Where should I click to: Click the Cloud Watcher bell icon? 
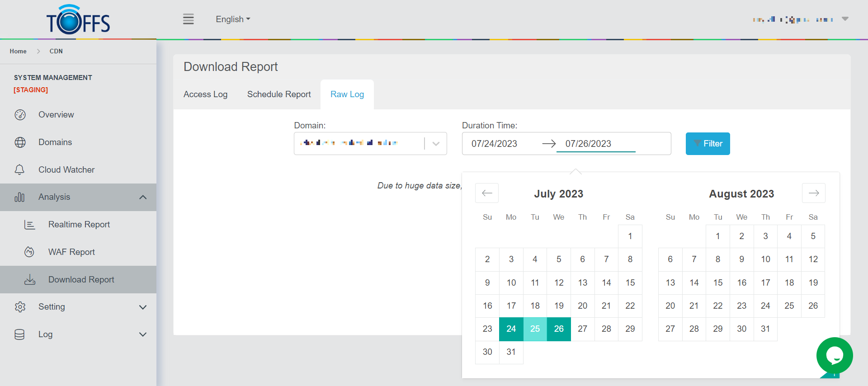[x=20, y=170]
